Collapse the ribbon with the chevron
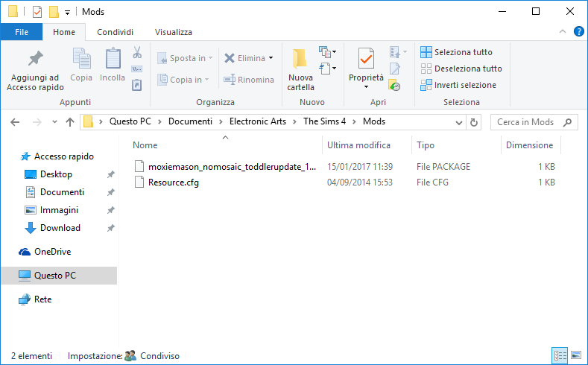The width and height of the screenshot is (588, 365). 563,32
